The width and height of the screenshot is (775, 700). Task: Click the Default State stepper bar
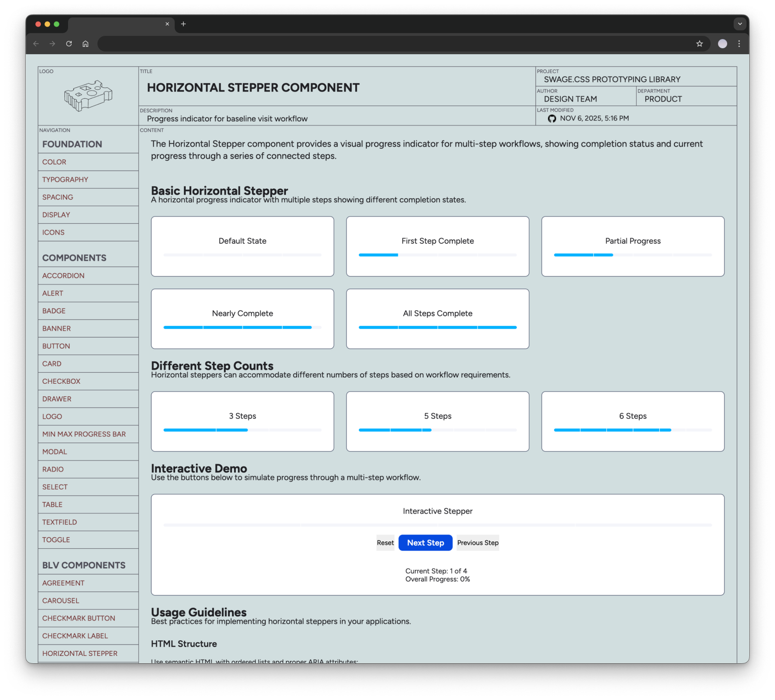pos(242,255)
